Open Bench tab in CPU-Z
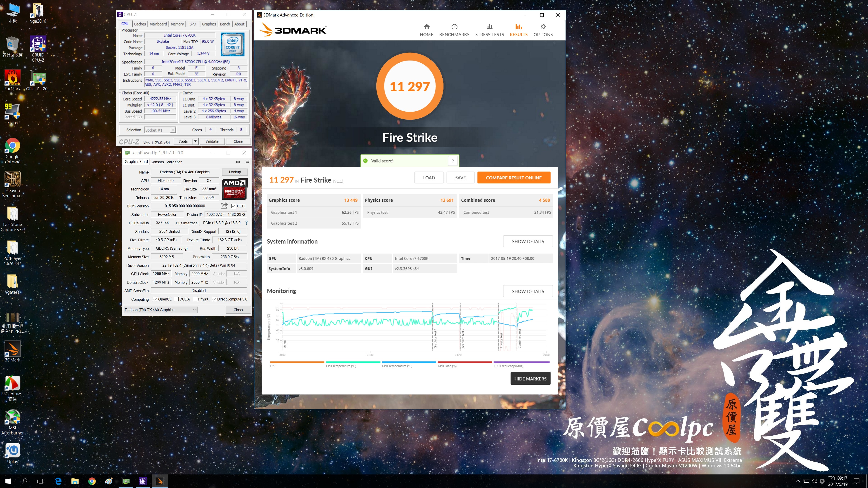The image size is (868, 488). (225, 24)
